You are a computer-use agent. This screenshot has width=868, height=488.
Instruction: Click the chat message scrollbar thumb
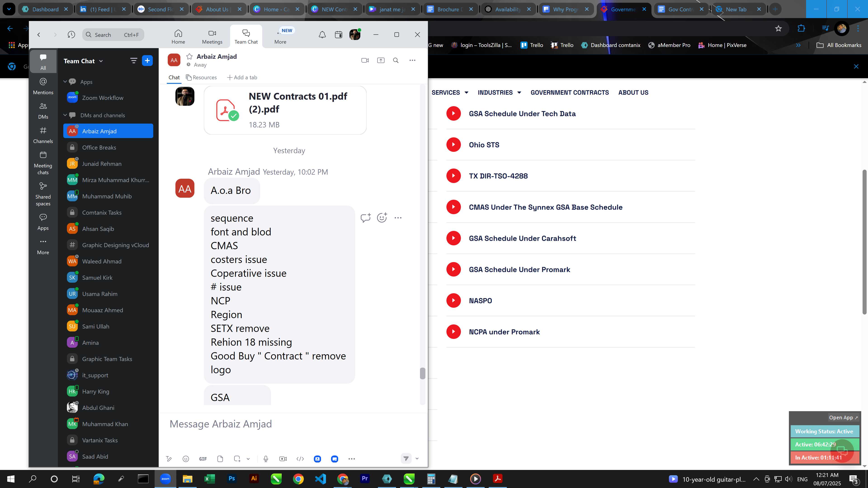pyautogui.click(x=422, y=373)
